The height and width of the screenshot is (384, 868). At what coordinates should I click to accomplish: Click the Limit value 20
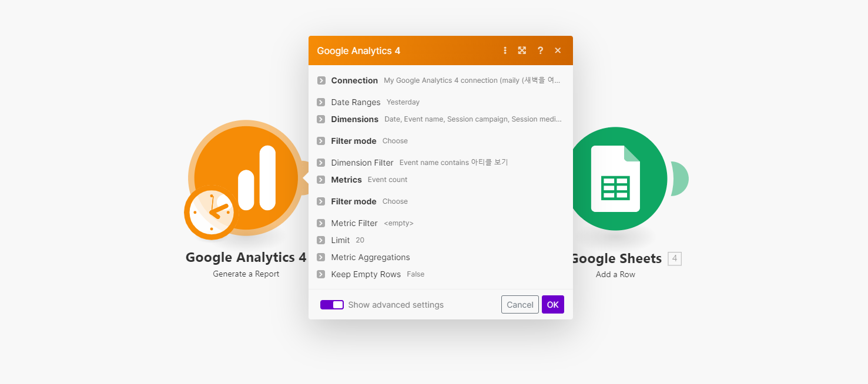pos(360,240)
